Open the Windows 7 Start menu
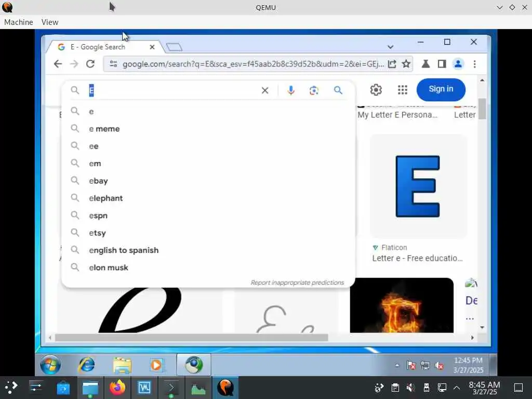The width and height of the screenshot is (532, 399). click(50, 365)
